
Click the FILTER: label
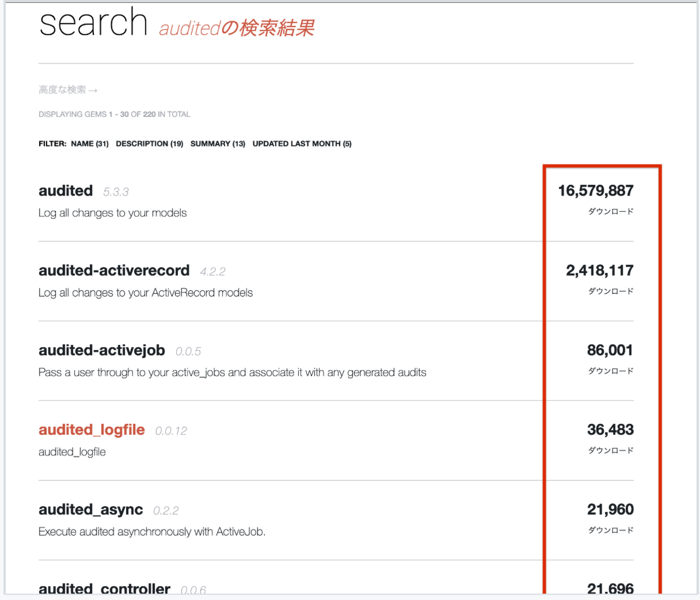tap(52, 144)
